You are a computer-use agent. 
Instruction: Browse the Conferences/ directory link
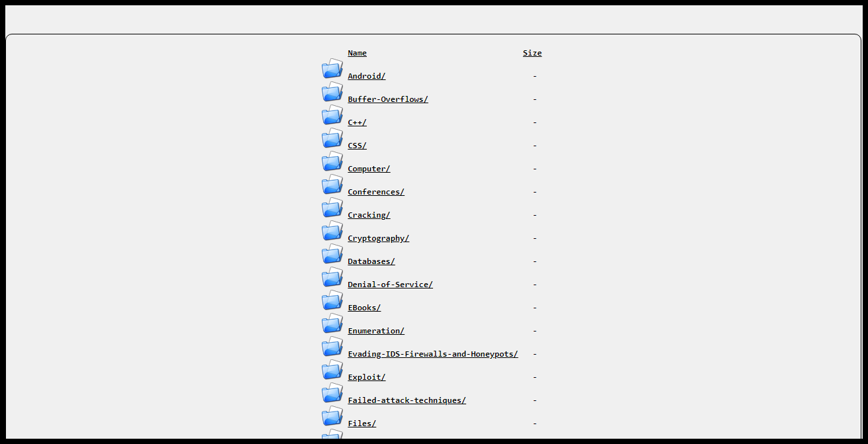coord(375,192)
